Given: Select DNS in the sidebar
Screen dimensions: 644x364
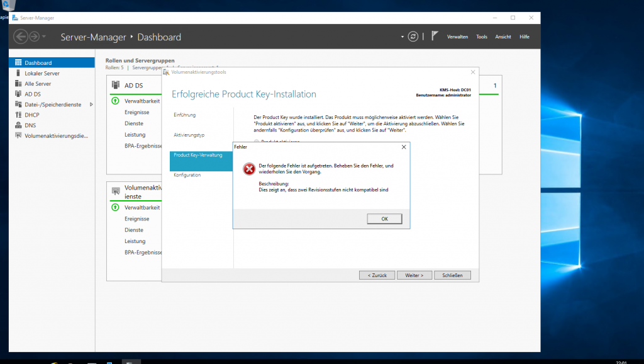Looking at the screenshot, I should [52, 125].
